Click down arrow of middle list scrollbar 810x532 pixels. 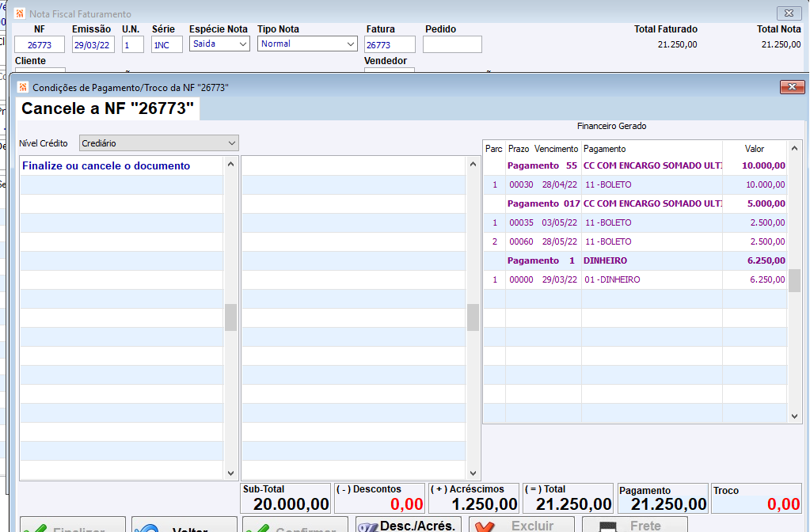[x=473, y=473]
